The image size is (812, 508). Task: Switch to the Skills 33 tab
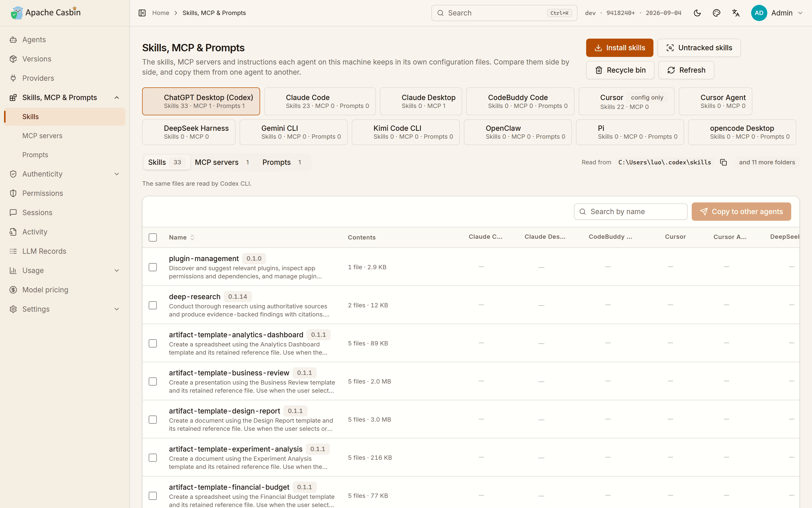(x=167, y=162)
